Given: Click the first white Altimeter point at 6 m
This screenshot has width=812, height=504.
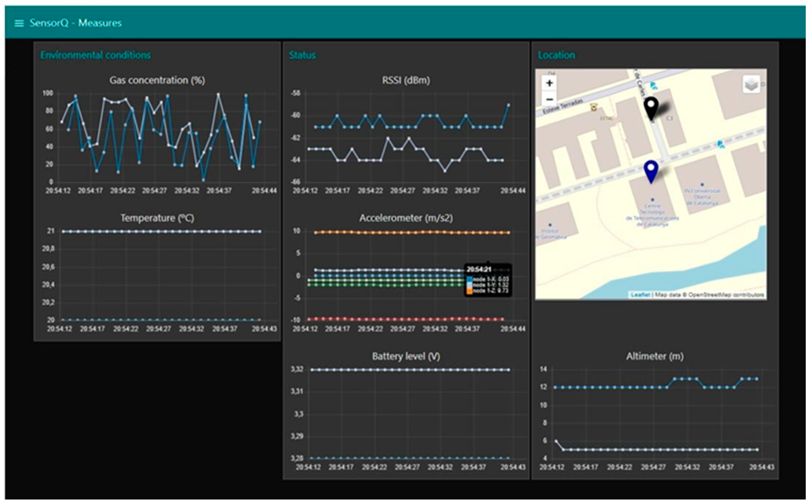Looking at the screenshot, I should (x=556, y=441).
